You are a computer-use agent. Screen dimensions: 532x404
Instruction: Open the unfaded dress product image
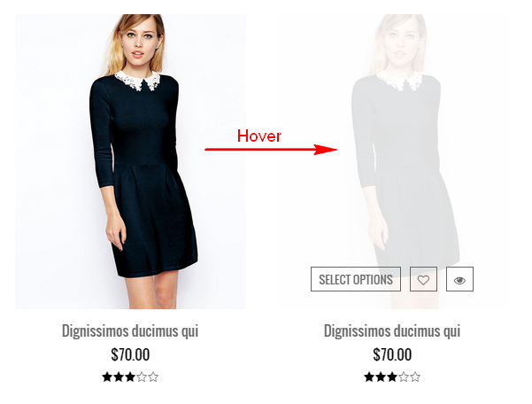[x=131, y=161]
